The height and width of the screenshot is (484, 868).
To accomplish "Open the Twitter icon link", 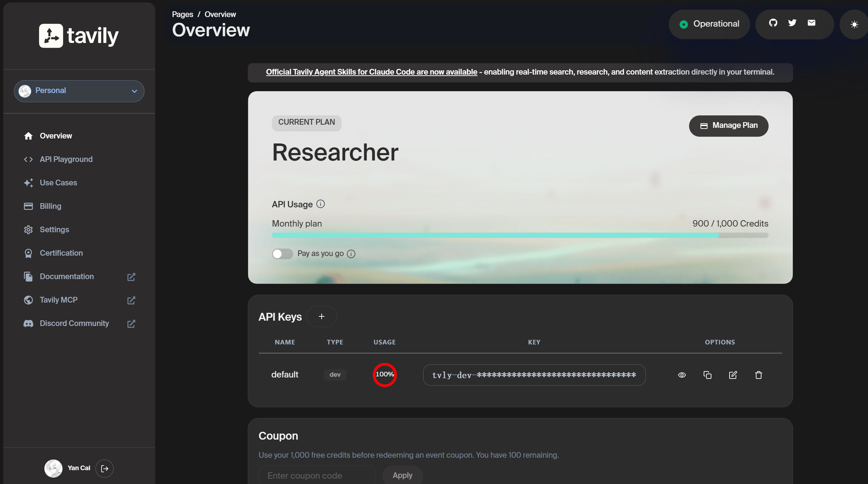I will pyautogui.click(x=792, y=23).
